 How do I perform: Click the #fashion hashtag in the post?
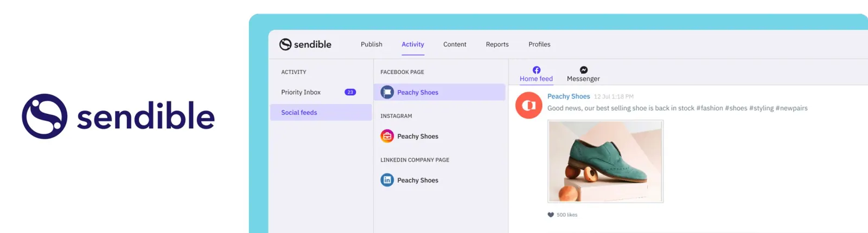[710, 108]
